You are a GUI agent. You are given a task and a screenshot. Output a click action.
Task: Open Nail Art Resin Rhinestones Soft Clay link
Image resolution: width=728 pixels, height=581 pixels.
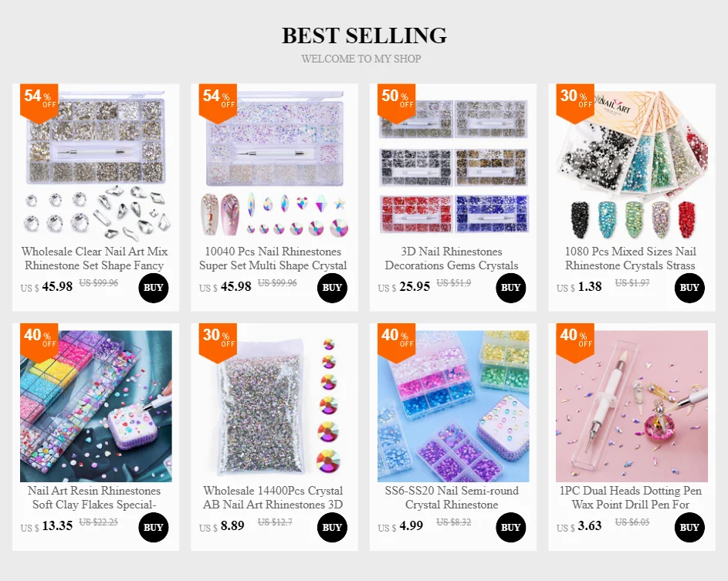94,498
